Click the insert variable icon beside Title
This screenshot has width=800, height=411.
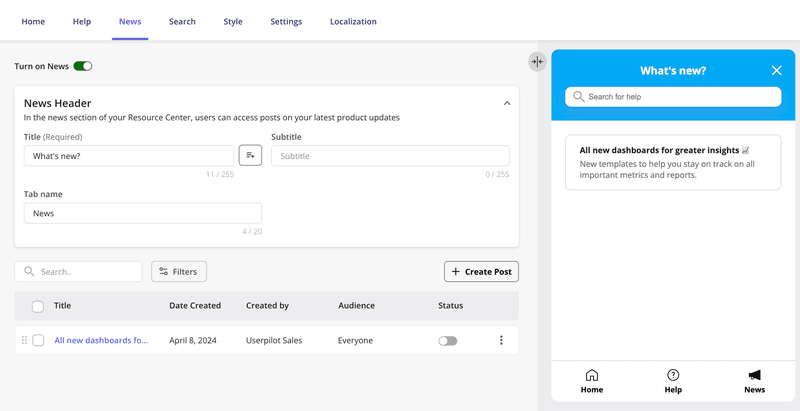[x=250, y=156]
